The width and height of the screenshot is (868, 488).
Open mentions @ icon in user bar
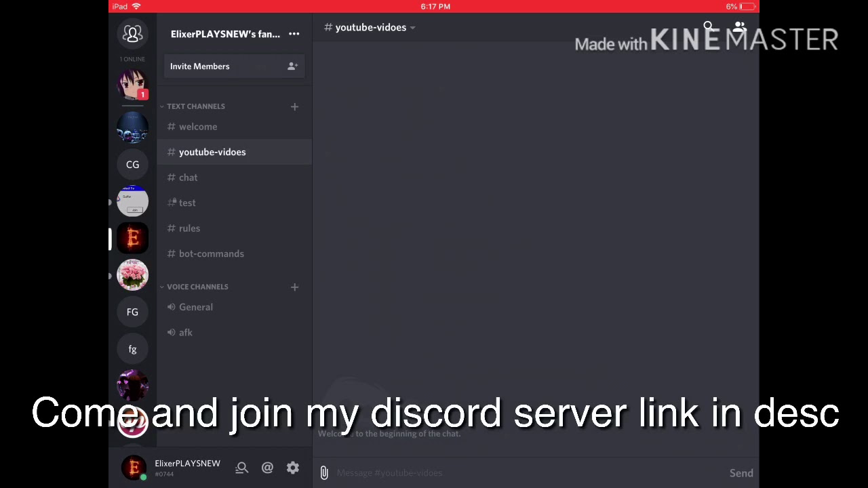coord(267,468)
